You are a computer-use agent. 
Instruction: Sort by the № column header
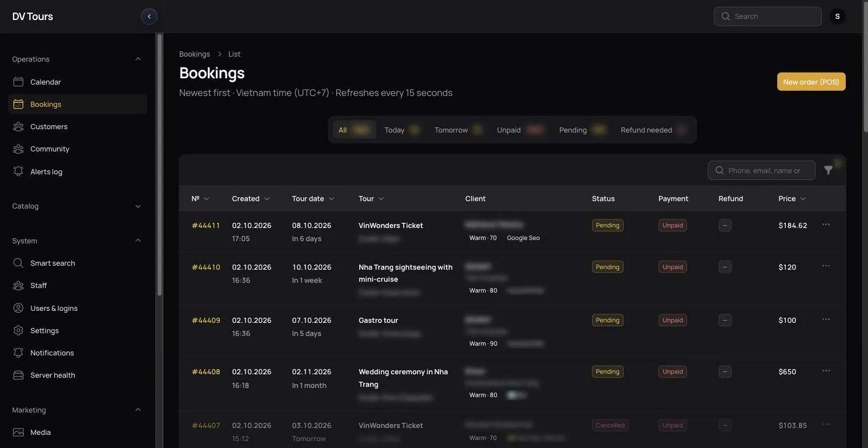[x=200, y=198]
